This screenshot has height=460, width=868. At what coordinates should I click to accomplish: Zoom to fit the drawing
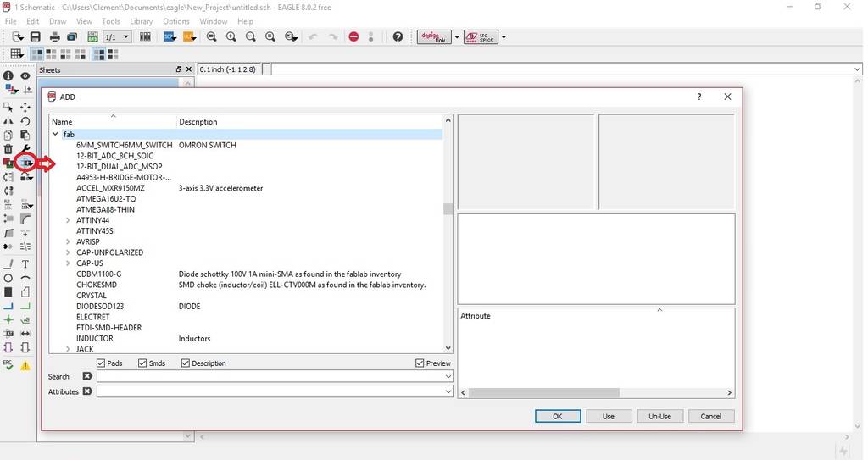pos(211,37)
